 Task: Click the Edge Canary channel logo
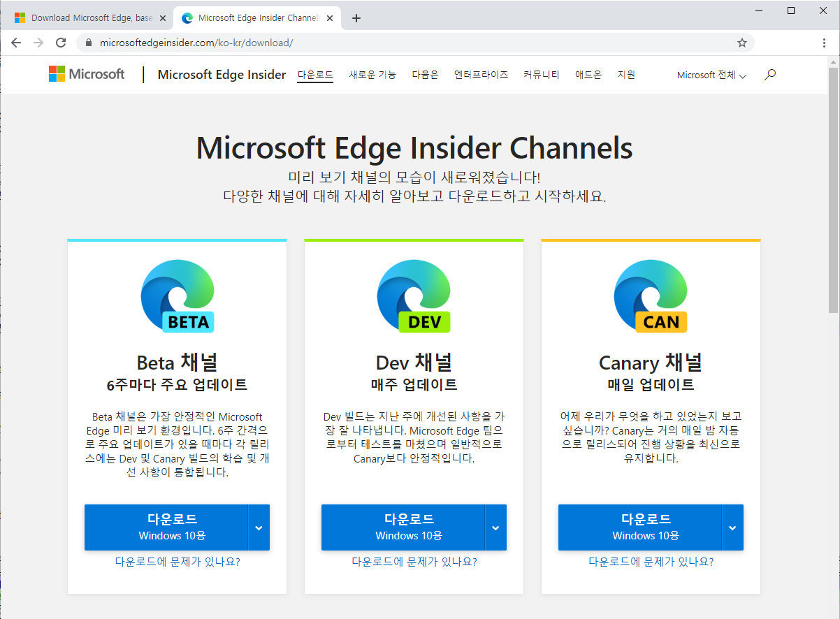[651, 297]
